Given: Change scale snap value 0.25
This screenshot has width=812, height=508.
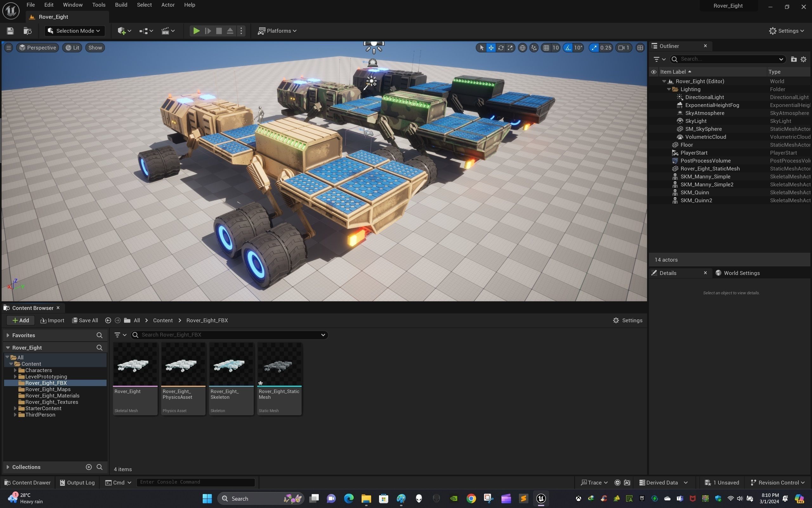Looking at the screenshot, I should pos(606,48).
